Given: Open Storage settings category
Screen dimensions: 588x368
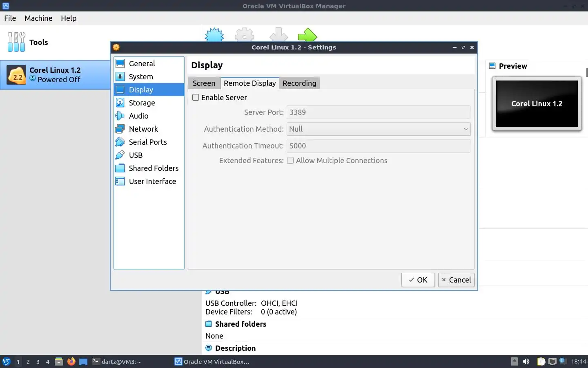Looking at the screenshot, I should 149,103.
